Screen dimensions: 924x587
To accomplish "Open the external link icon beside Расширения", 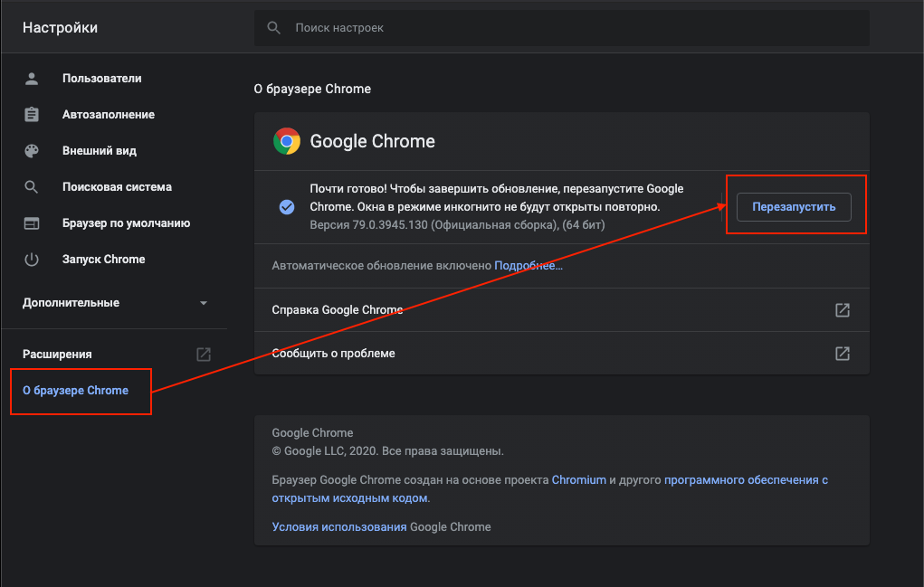I will coord(204,355).
